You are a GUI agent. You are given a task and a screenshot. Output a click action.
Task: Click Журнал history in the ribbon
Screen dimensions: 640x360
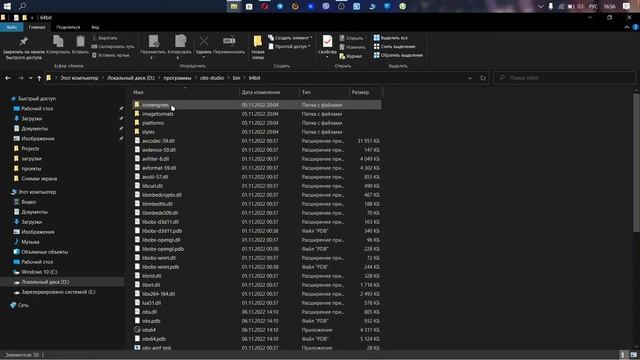click(x=351, y=56)
